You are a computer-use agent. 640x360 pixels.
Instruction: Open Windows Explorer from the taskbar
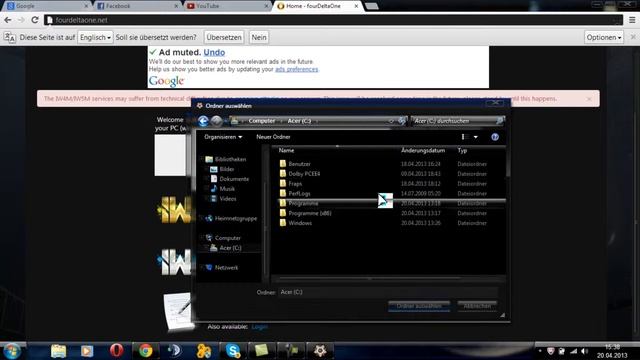click(x=58, y=351)
